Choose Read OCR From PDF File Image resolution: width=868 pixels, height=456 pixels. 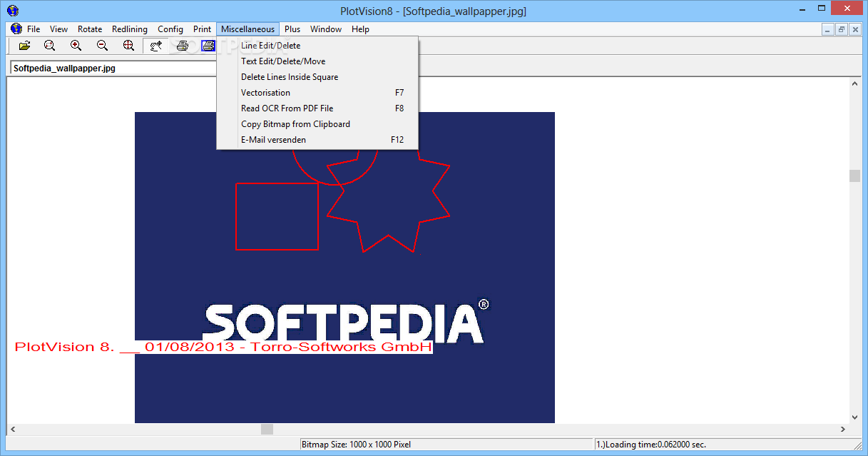click(317, 108)
